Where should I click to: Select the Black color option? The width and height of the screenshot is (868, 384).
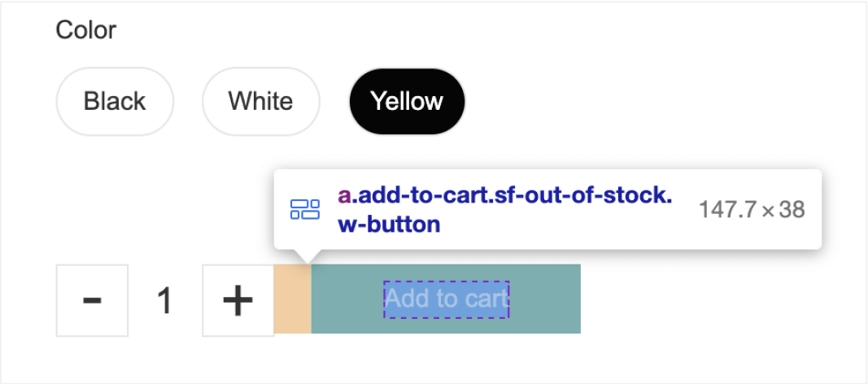point(115,102)
